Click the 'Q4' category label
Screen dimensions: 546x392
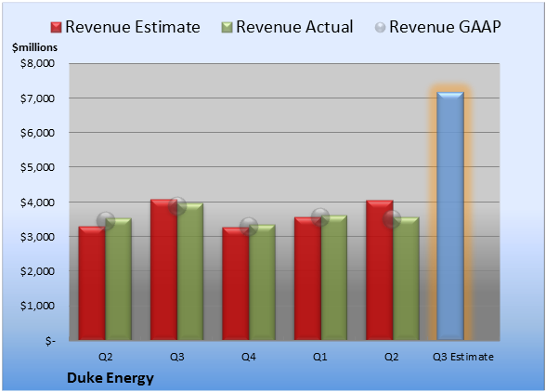(249, 357)
